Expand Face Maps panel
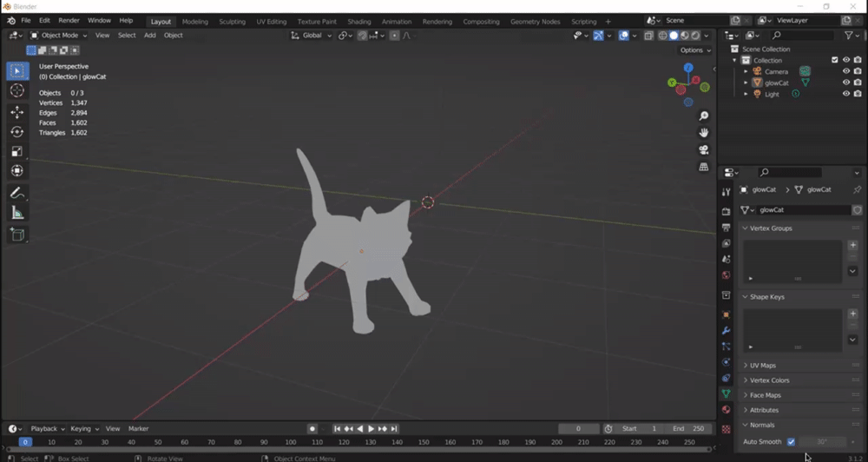 801,395
